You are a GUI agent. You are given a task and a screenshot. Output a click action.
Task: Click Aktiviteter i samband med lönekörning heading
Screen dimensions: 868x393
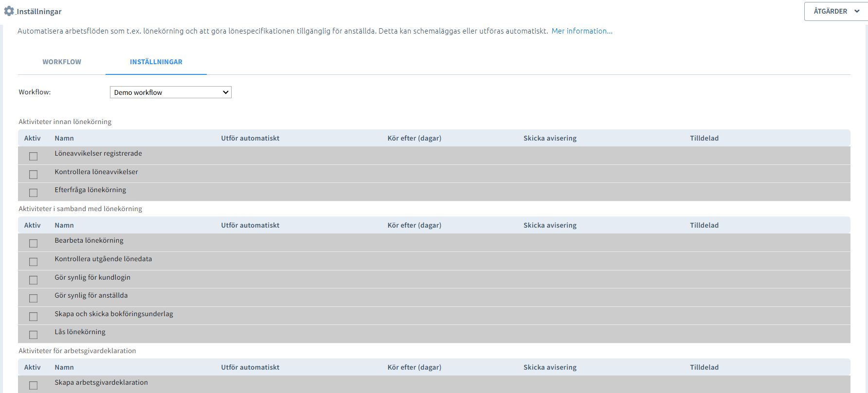coord(80,209)
